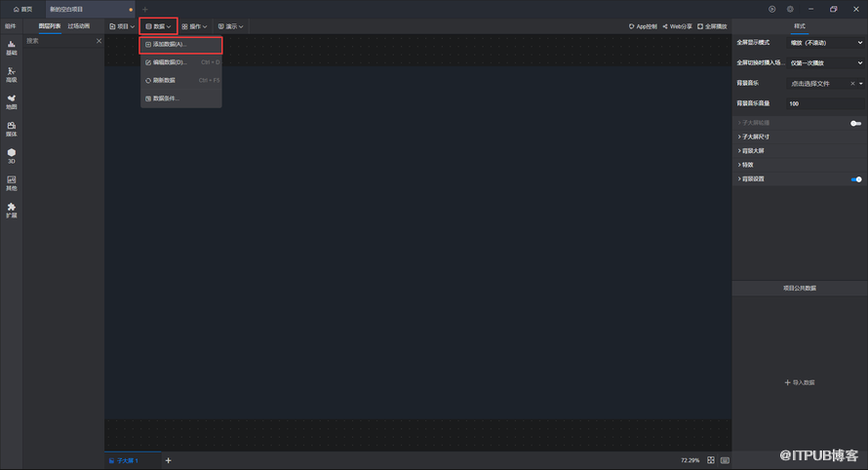Image resolution: width=868 pixels, height=470 pixels.
Task: Click the 背景音乐音量 volume field showing 100
Action: (x=825, y=103)
